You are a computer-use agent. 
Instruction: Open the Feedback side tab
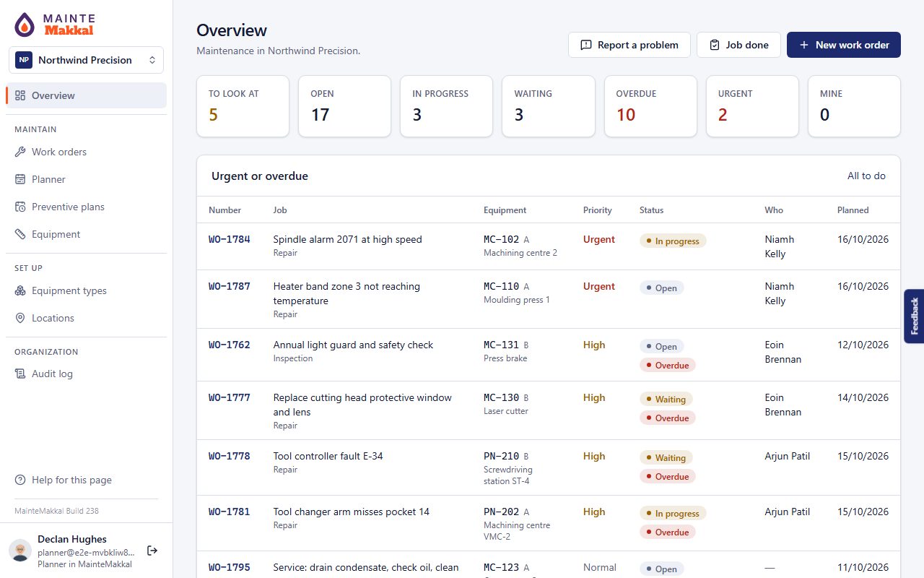pos(914,316)
